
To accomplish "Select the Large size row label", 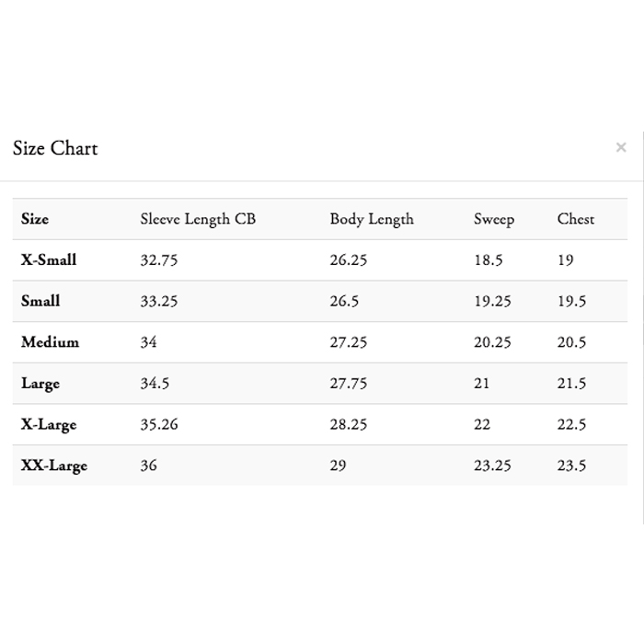I will coord(40,384).
